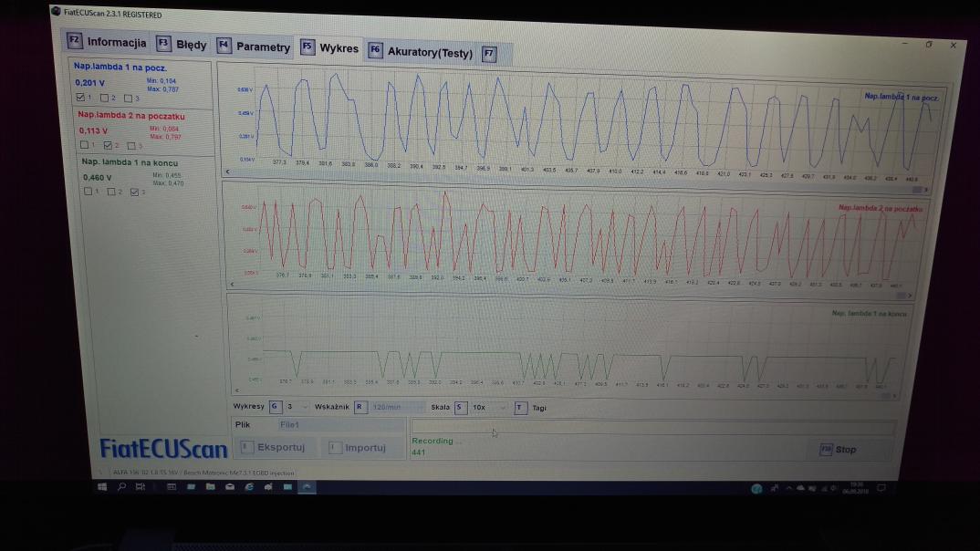Click the F7 key icon tab

tap(489, 55)
